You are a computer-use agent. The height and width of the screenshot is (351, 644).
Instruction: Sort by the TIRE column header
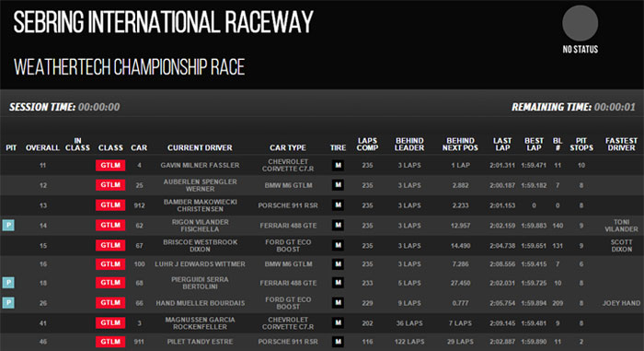338,147
